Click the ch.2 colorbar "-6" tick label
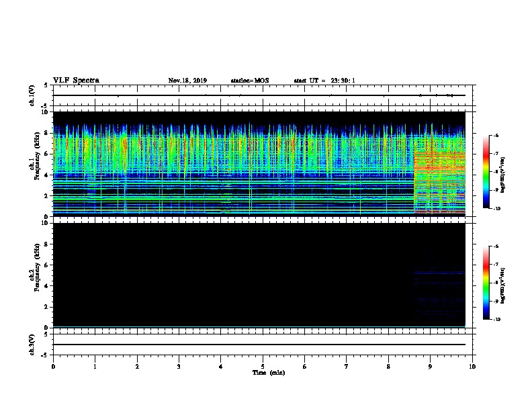Viewport: 532px width, 411px height. click(x=495, y=246)
